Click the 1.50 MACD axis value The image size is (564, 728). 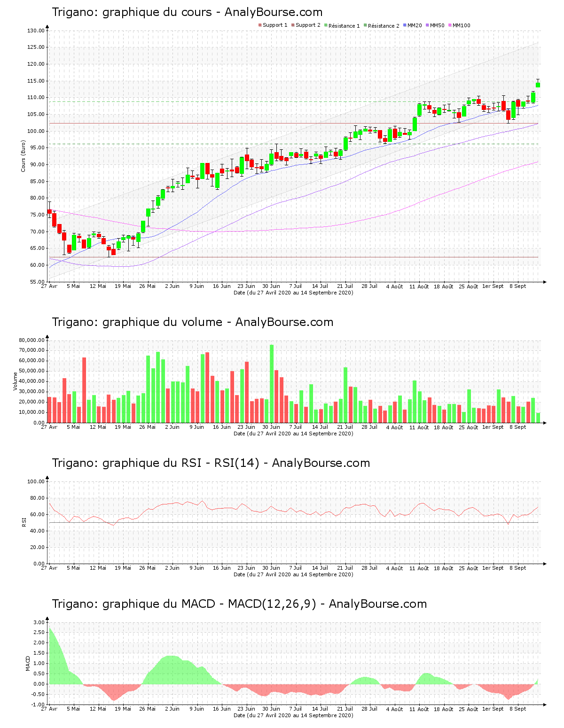click(x=39, y=653)
